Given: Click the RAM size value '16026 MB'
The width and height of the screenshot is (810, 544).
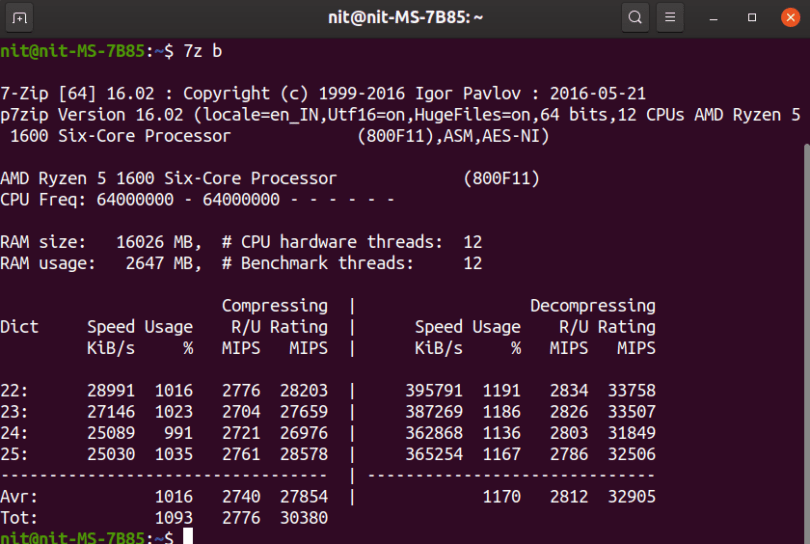Looking at the screenshot, I should click(x=154, y=242).
